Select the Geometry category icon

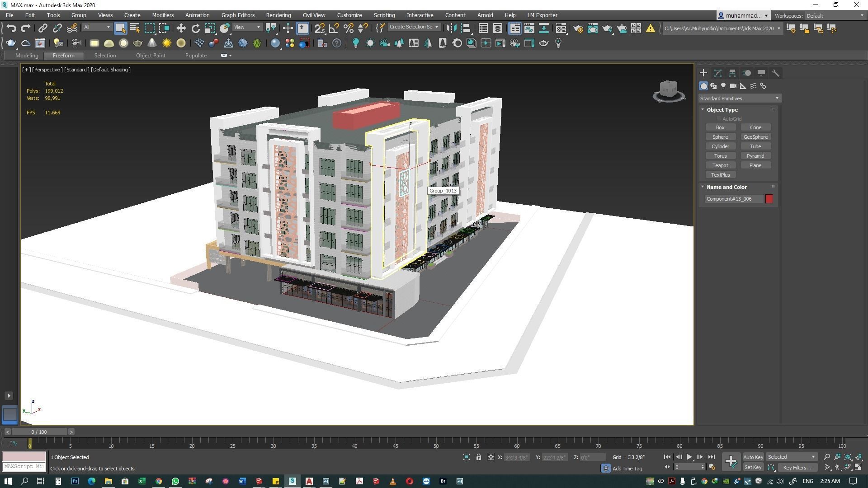[x=703, y=86]
